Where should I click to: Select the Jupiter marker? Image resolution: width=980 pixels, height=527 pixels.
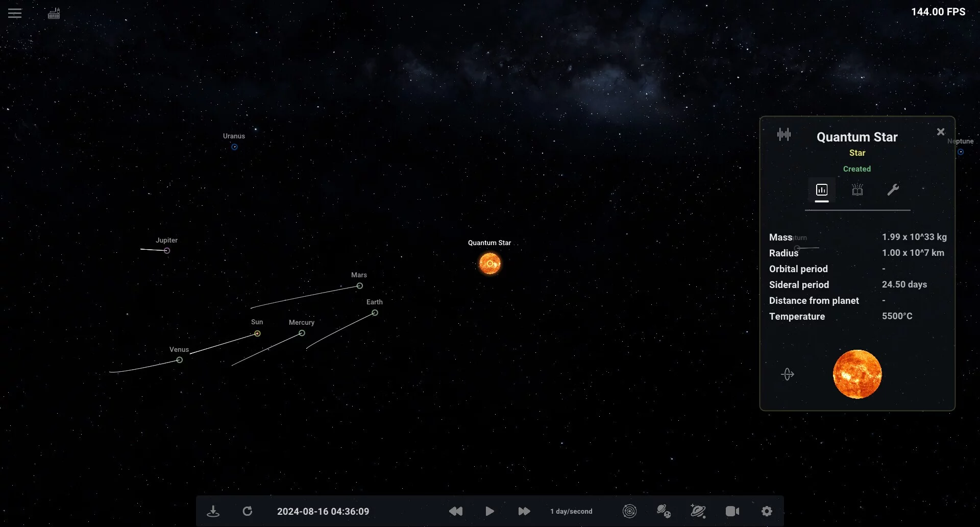[x=167, y=251]
